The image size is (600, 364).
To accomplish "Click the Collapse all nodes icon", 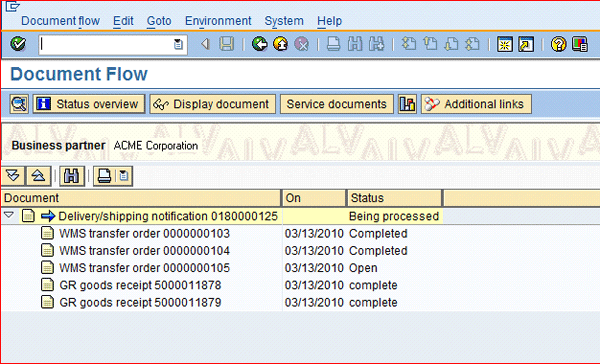I will (x=38, y=176).
